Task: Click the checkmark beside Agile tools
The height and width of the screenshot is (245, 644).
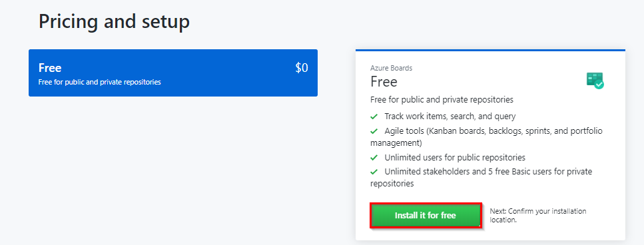Action: (374, 131)
